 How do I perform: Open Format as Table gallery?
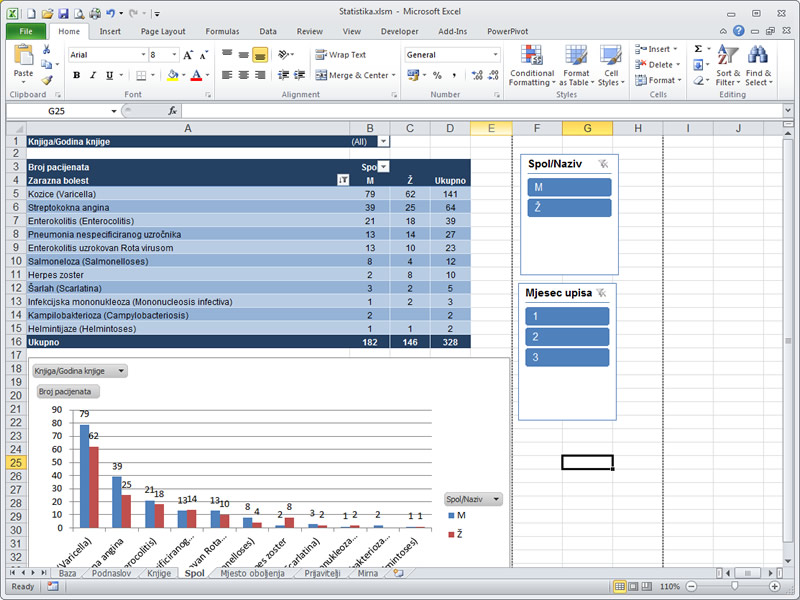(x=576, y=65)
